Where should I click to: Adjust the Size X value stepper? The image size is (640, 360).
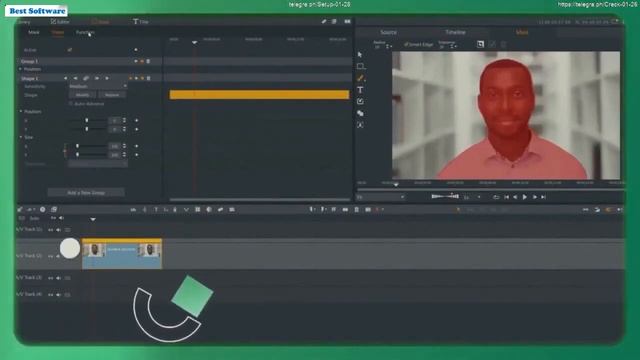[x=124, y=146]
